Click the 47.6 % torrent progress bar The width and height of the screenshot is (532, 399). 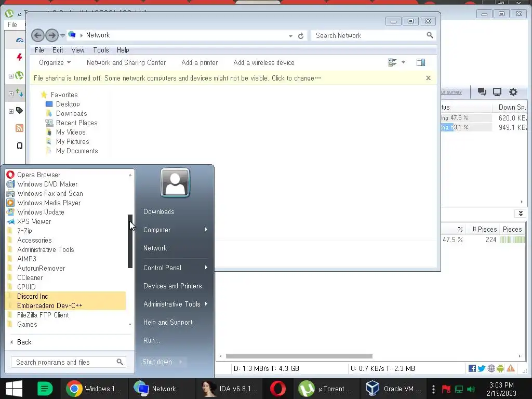click(x=467, y=118)
